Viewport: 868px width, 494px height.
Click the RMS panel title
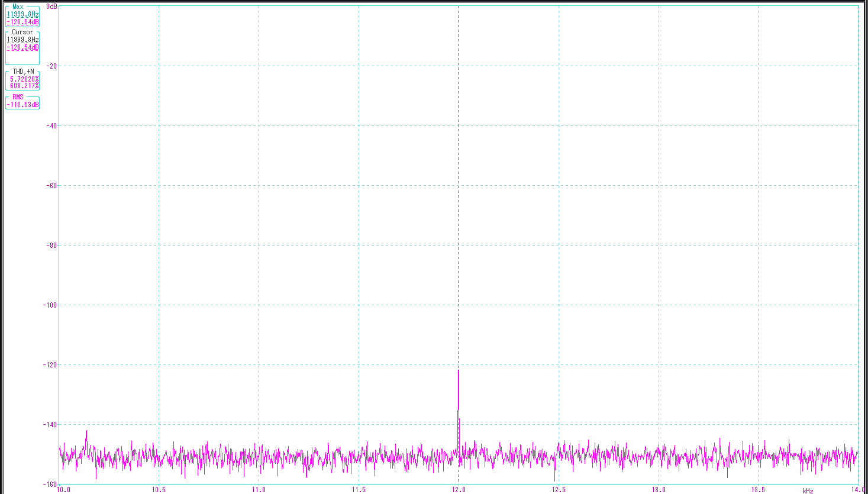pos(18,97)
